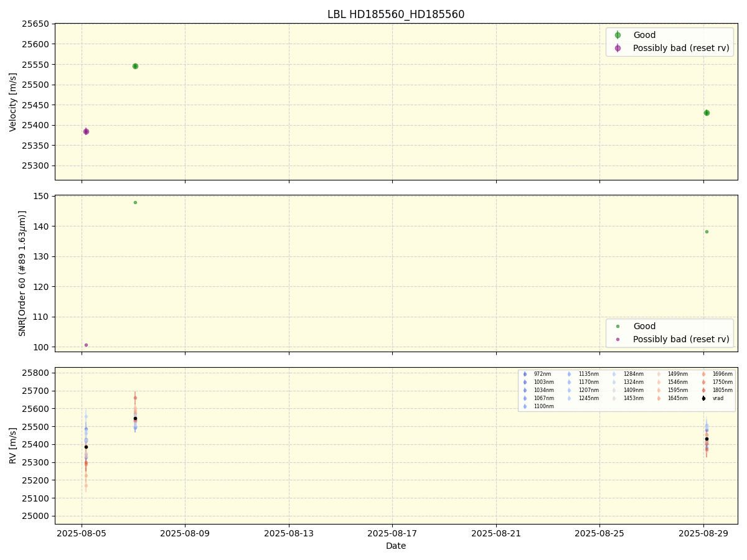Click the 25350 velocity tick label

(36, 146)
